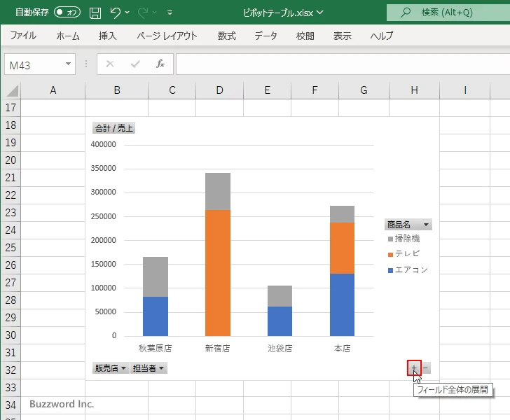Click the Insert Function fx icon
The image size is (510, 420).
click(160, 64)
